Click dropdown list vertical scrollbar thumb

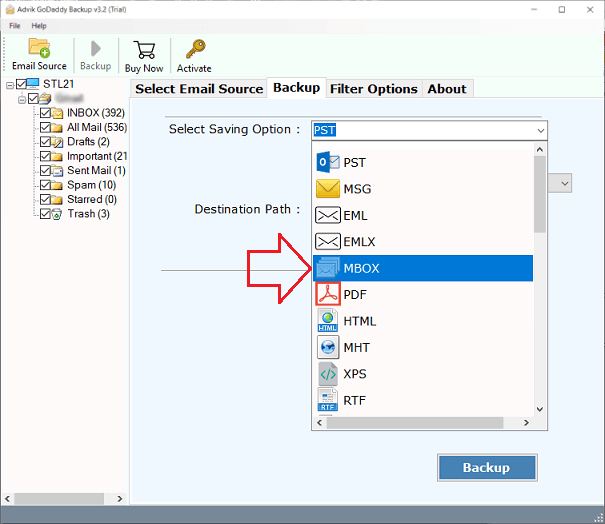click(540, 194)
